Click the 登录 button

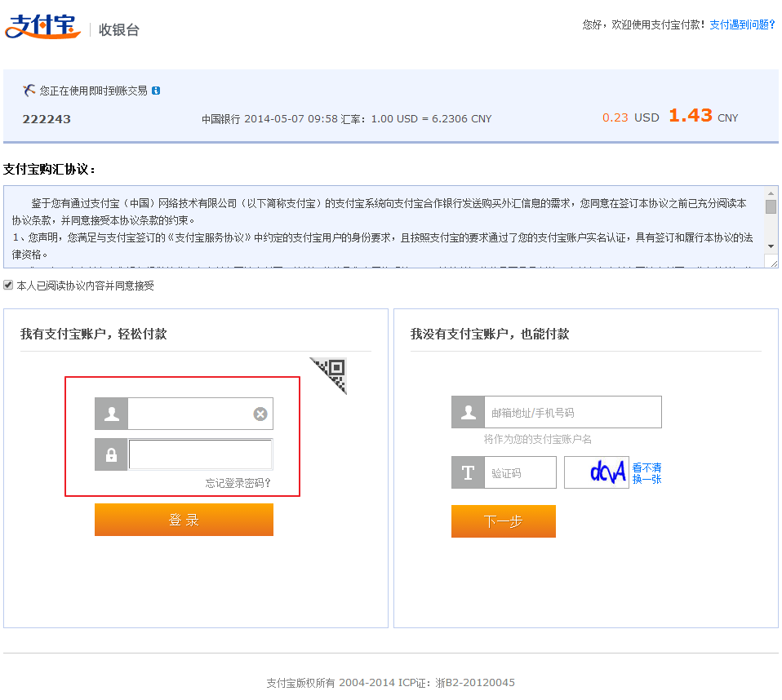pos(184,520)
